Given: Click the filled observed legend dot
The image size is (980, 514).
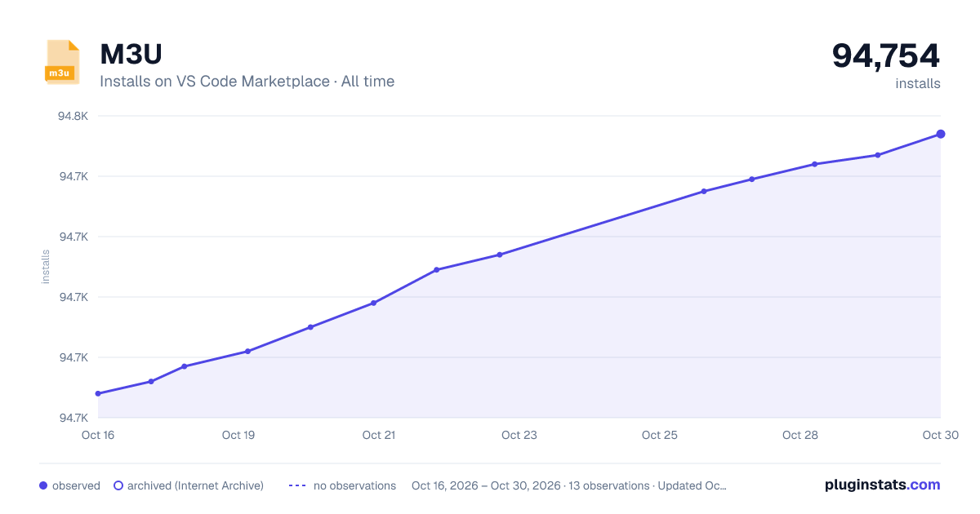Looking at the screenshot, I should [43, 485].
